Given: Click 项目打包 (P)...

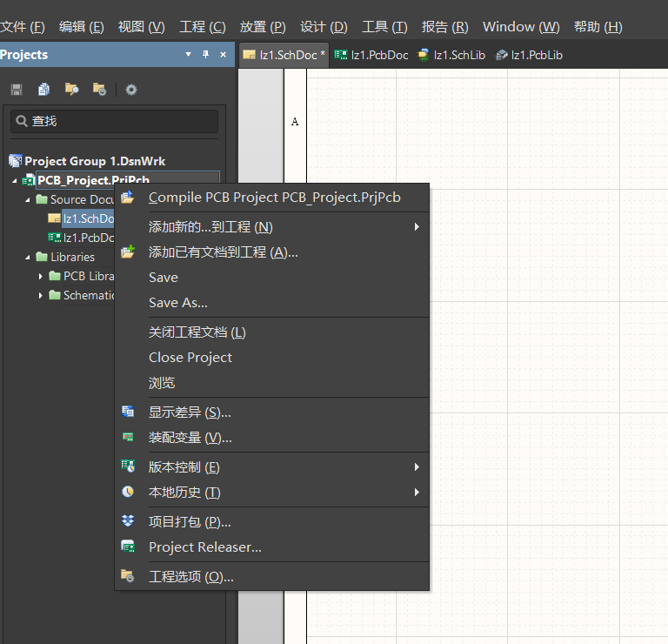Looking at the screenshot, I should point(271,521).
